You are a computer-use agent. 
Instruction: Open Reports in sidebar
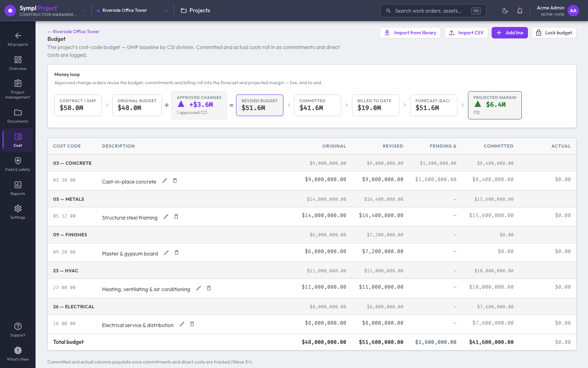[x=18, y=188]
